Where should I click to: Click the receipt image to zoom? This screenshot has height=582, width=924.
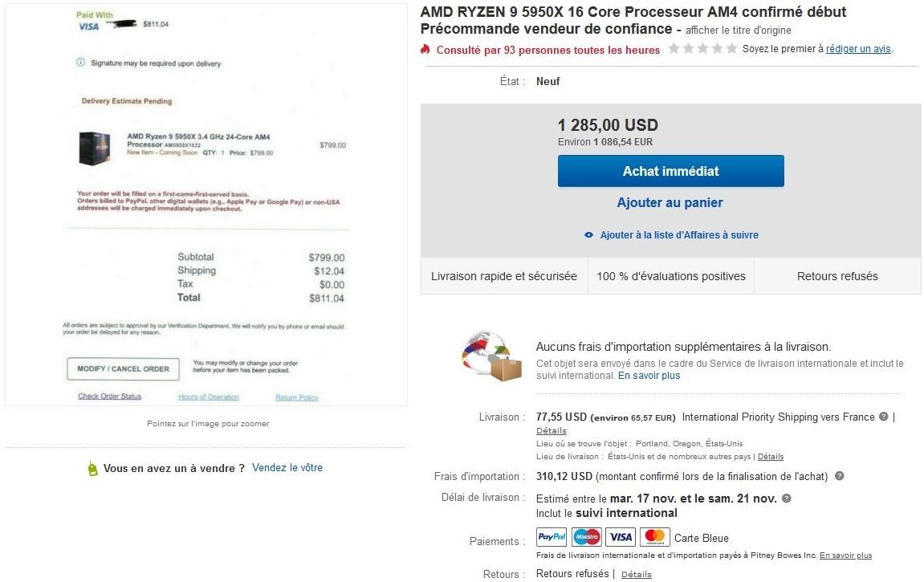pos(206,205)
